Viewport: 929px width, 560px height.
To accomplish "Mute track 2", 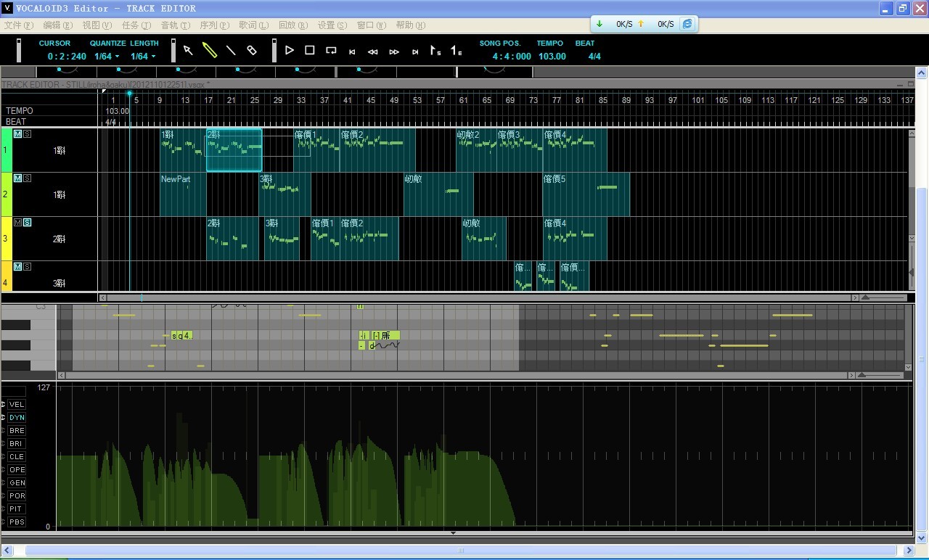I will (x=17, y=178).
